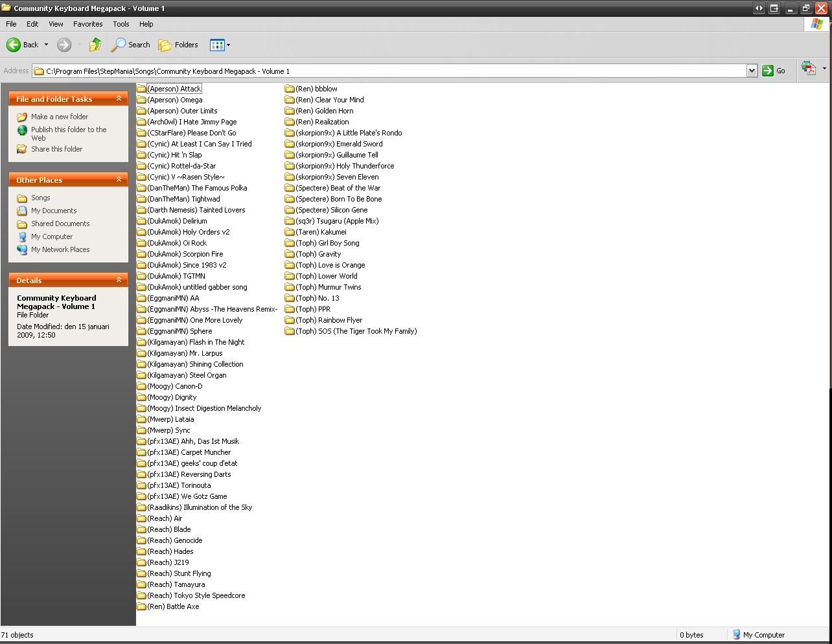Collapse the Other Places panel
This screenshot has height=644, width=832.
point(119,179)
